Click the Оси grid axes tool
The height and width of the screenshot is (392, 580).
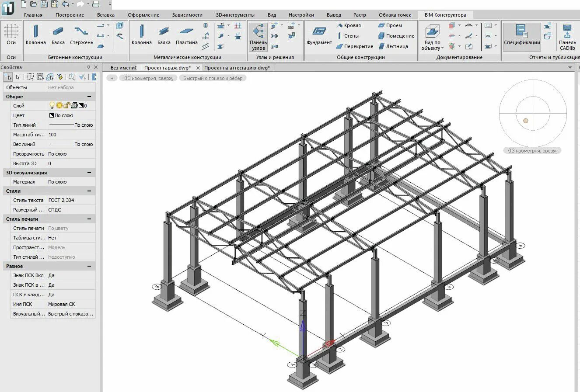tap(11, 35)
